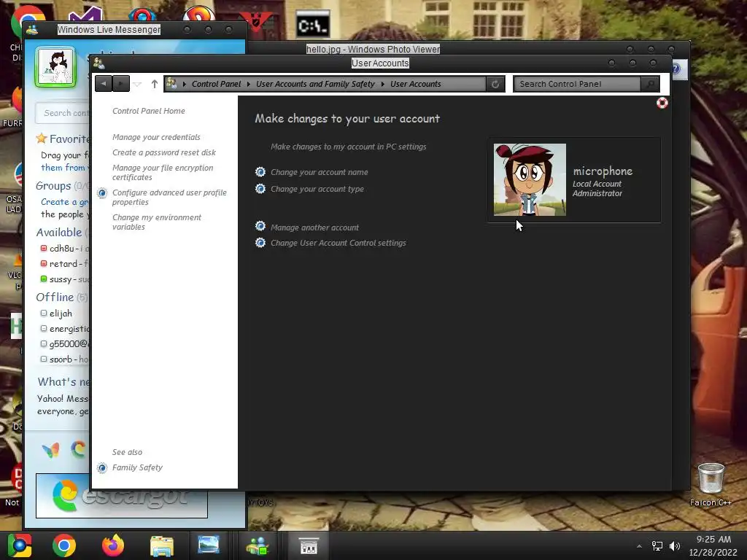
Task: Open Manage your file encryption certificates
Action: click(163, 172)
